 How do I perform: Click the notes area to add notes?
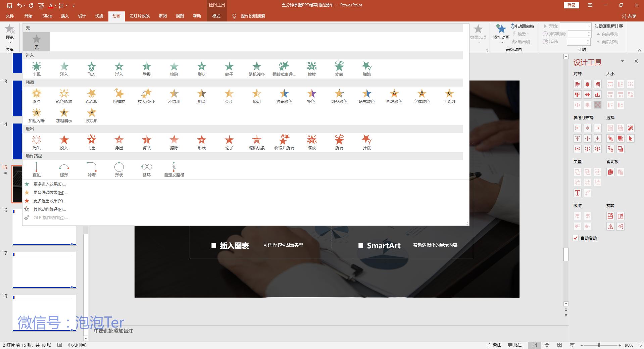pos(113,331)
